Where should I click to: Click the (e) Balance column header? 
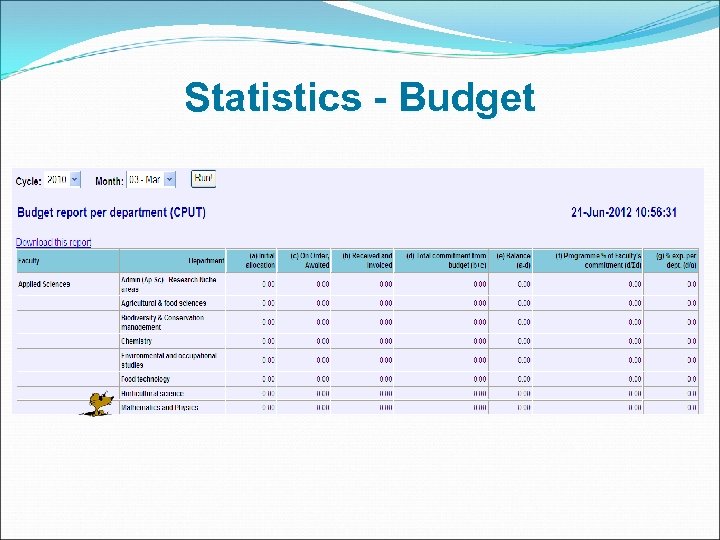coord(511,261)
